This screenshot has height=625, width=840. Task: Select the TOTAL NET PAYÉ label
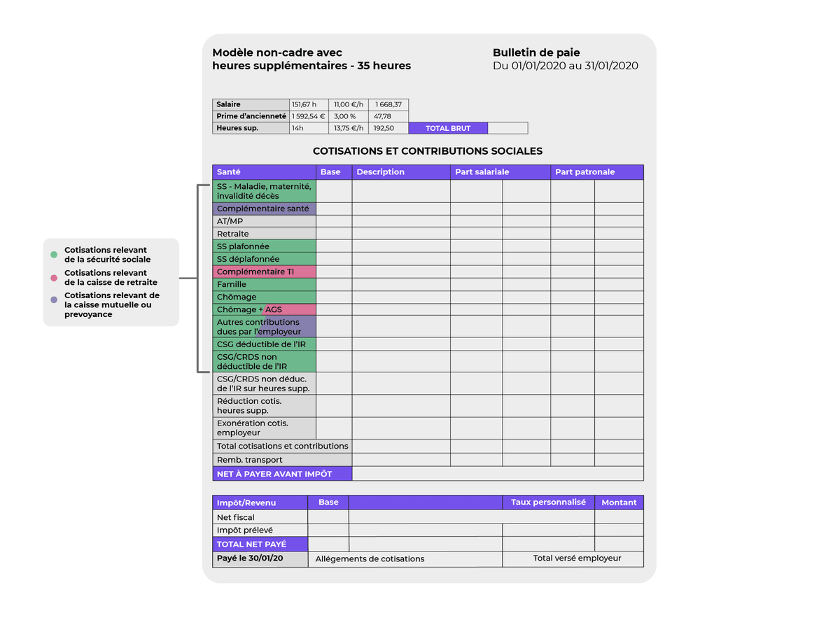260,544
